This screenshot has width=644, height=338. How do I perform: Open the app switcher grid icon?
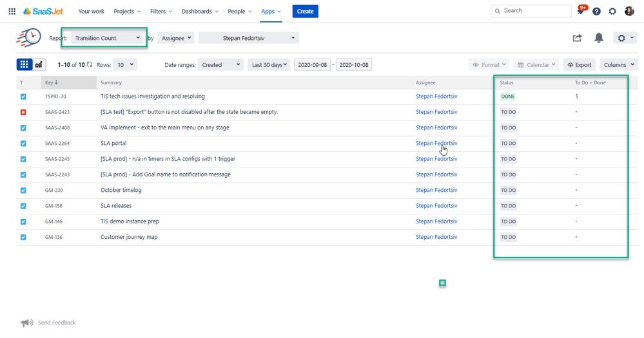(x=12, y=11)
